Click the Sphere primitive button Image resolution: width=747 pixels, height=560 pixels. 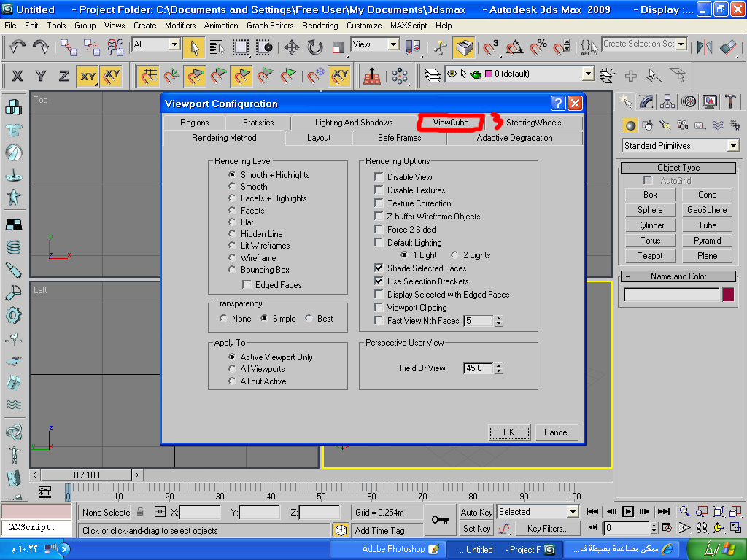coord(650,210)
